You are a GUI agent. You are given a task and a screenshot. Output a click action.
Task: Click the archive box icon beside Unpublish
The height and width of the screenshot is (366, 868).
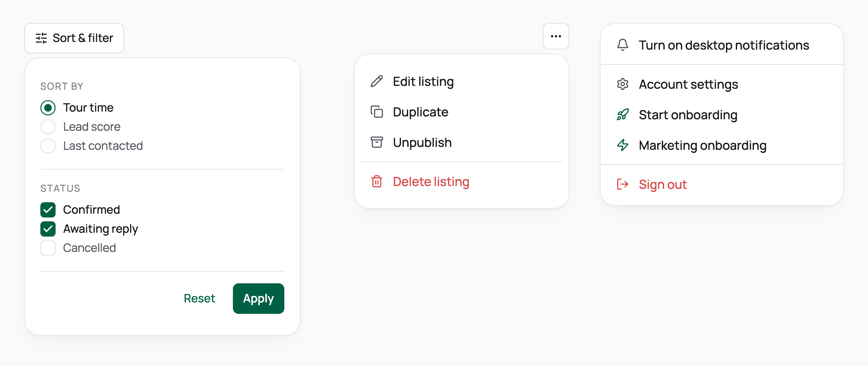[x=376, y=142]
